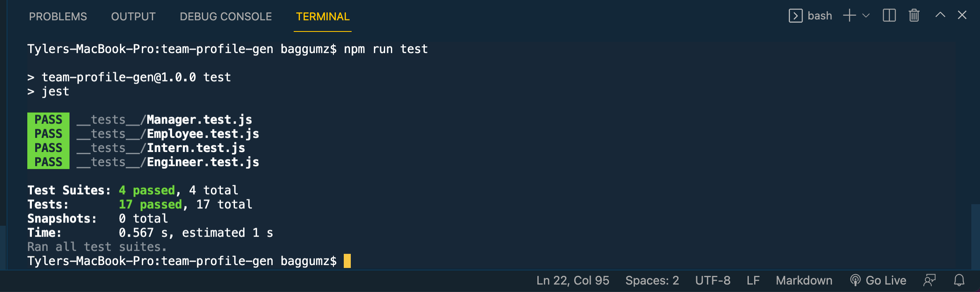
Task: Open the LF line-ending selector
Action: tap(753, 280)
